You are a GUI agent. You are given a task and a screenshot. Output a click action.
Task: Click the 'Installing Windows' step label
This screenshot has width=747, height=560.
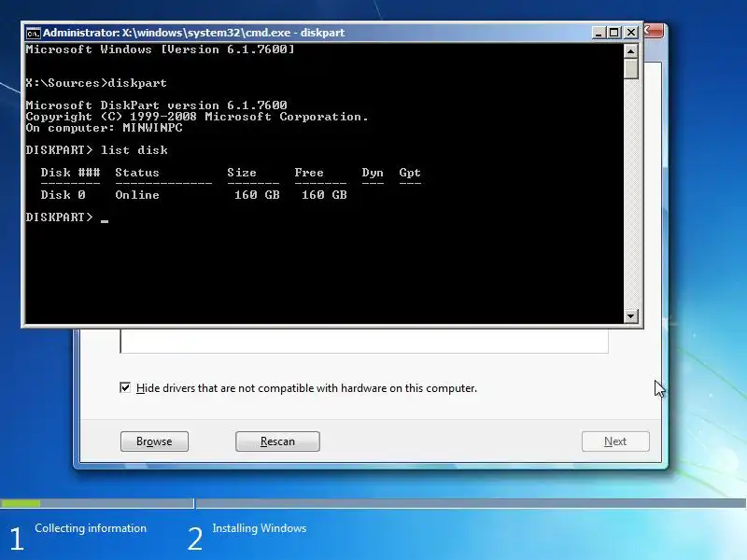[260, 528]
